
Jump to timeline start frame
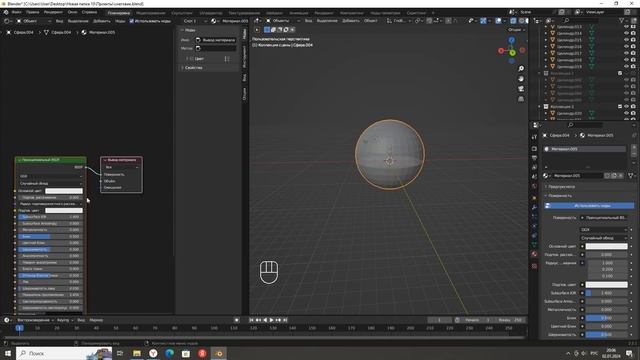pos(251,320)
